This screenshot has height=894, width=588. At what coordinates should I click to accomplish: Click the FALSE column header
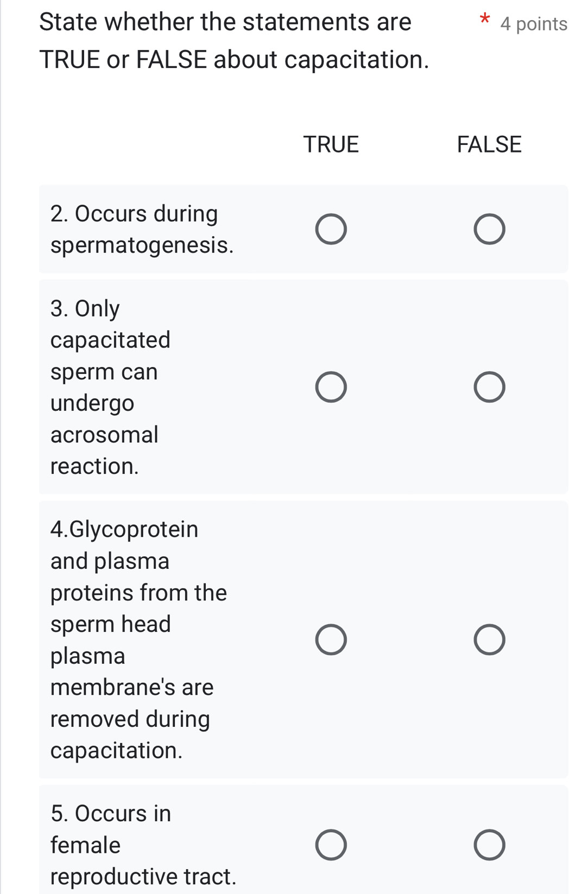click(489, 144)
